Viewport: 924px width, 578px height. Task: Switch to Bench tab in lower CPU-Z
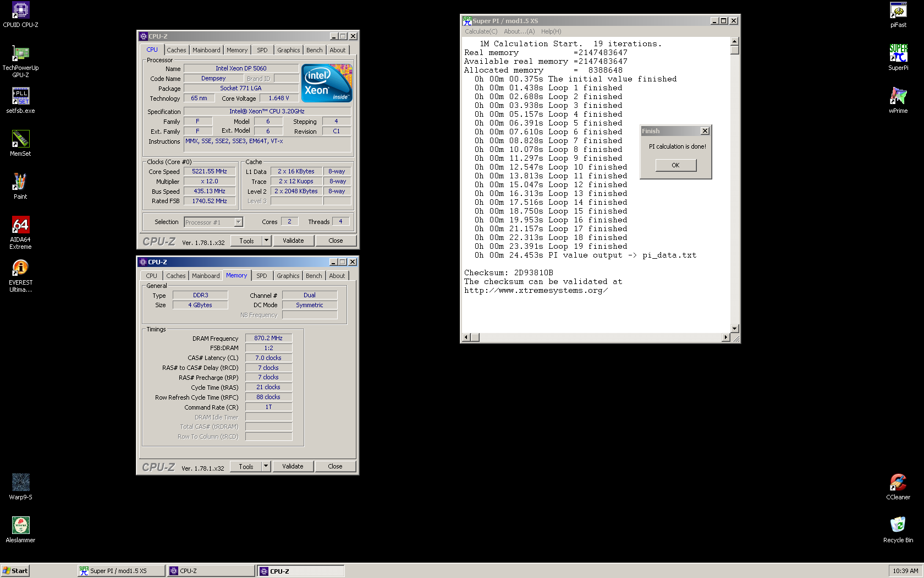314,276
